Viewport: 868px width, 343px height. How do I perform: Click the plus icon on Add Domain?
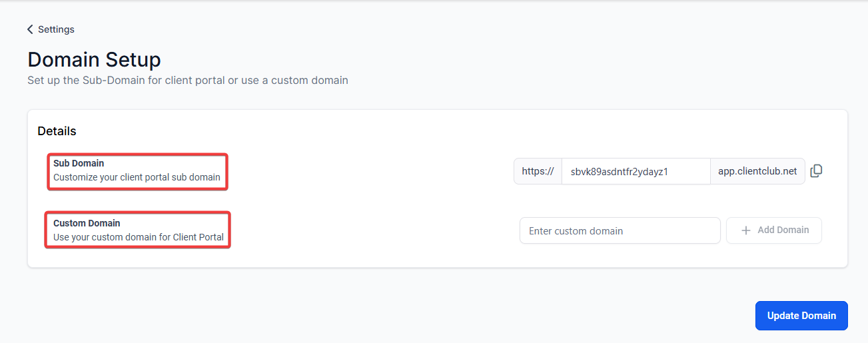[x=746, y=230]
